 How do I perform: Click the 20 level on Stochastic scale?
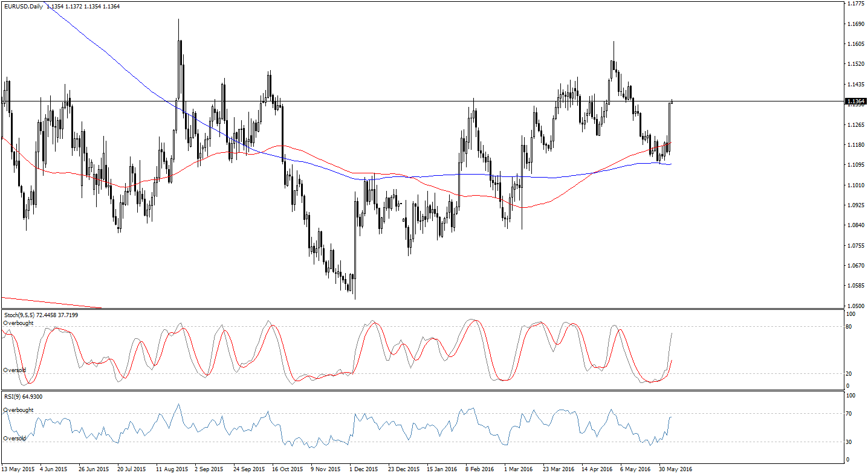click(849, 374)
